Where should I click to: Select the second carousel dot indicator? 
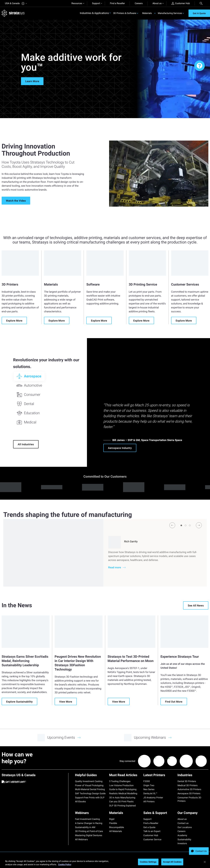click(185, 525)
